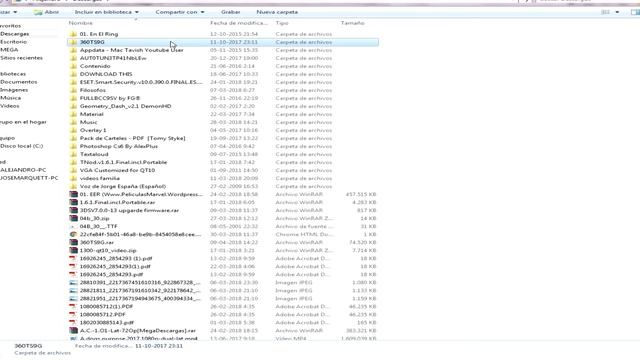Click the change view icon in toolbar
Image resolution: width=640 pixels, height=360 pixels.
pyautogui.click(x=606, y=12)
